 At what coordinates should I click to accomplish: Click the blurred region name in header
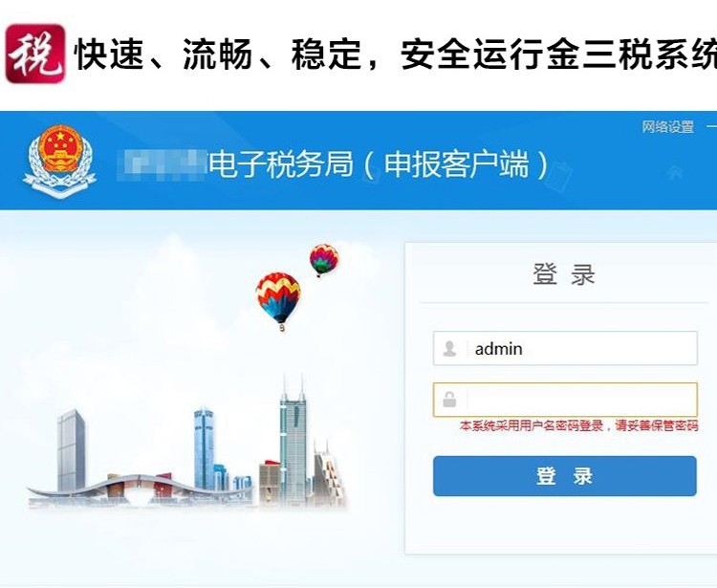[162, 164]
